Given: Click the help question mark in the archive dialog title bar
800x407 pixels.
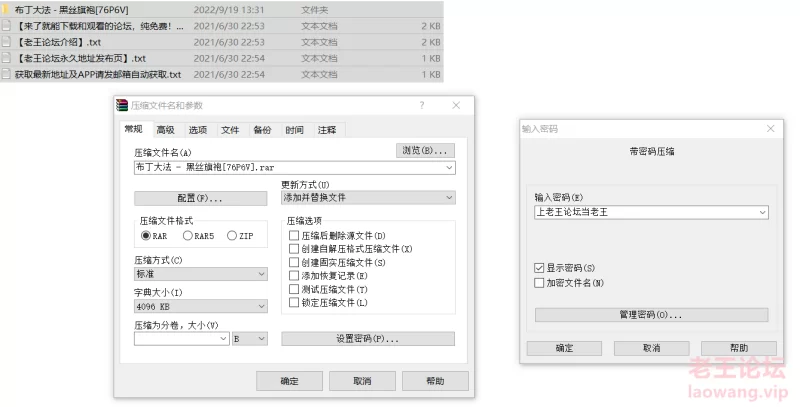Looking at the screenshot, I should tap(421, 105).
